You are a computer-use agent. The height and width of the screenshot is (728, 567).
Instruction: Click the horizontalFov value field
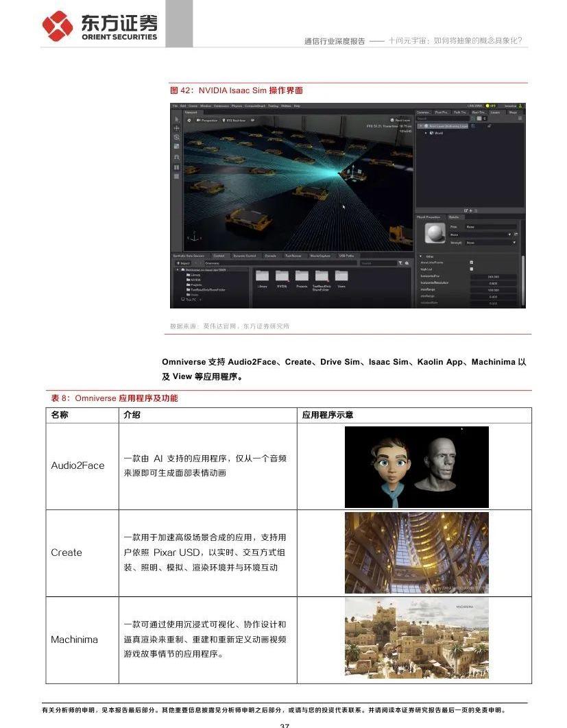[x=493, y=276]
